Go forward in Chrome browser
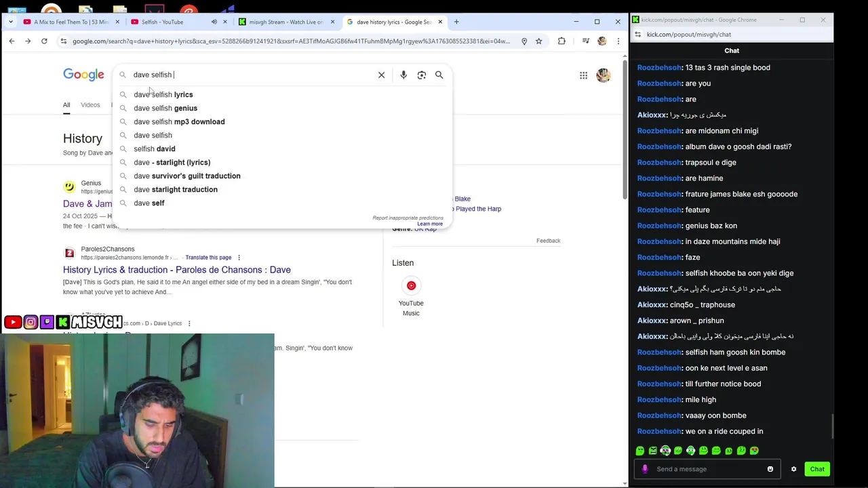This screenshot has height=488, width=868. [x=28, y=41]
